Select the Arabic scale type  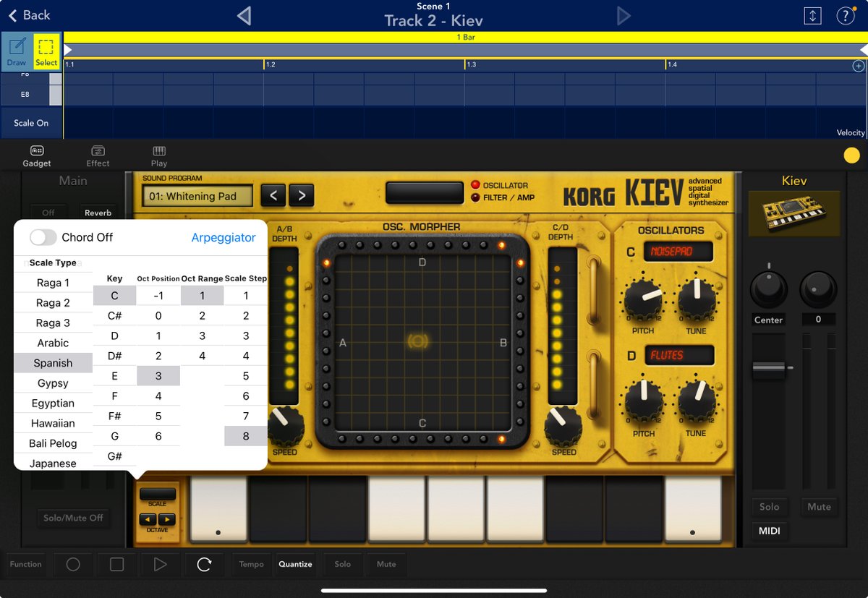53,343
